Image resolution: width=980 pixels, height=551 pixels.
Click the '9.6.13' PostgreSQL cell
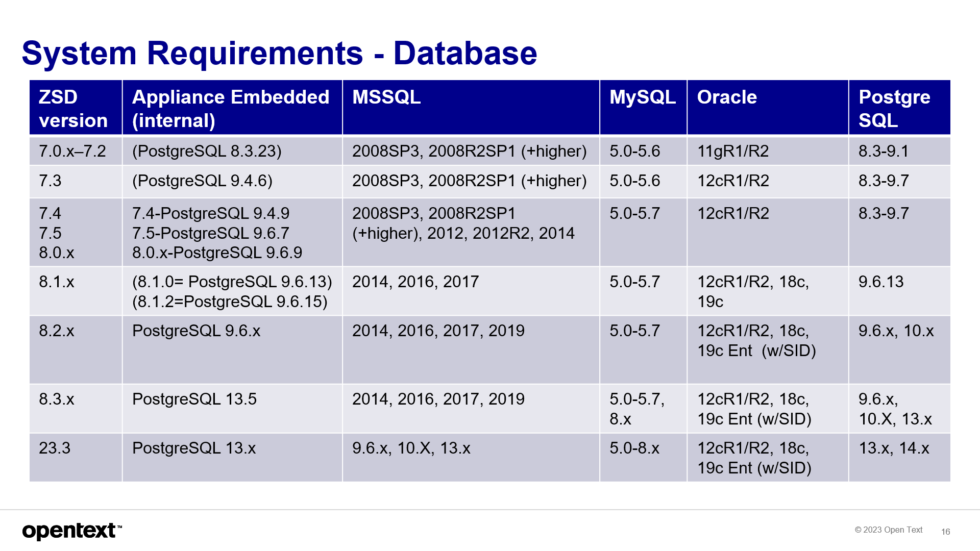[899, 291]
